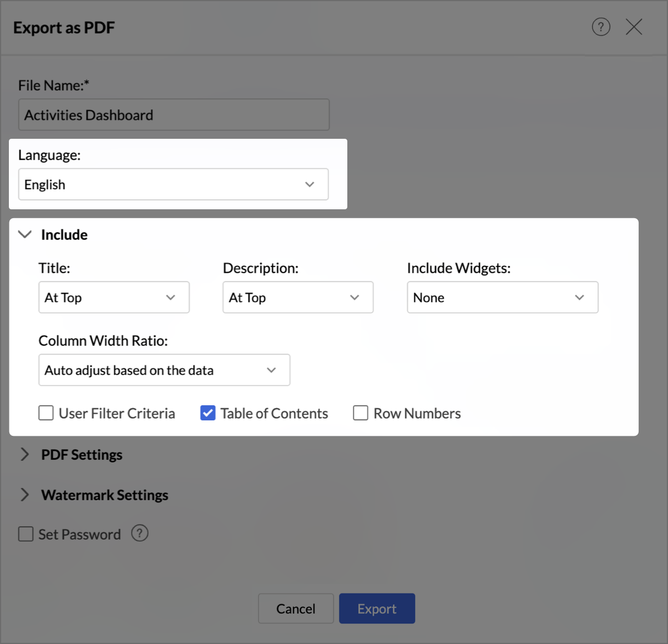Click the Watermark Settings heading text
The image size is (668, 644).
[104, 495]
